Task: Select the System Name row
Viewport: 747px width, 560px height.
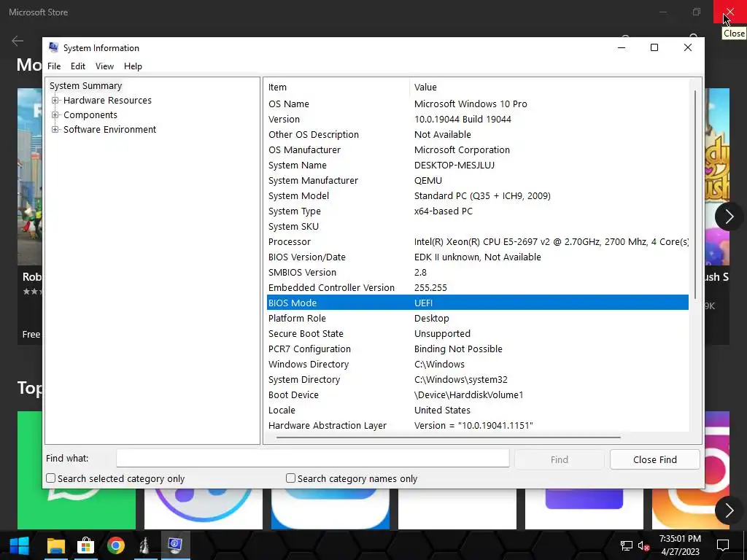Action: pos(477,166)
